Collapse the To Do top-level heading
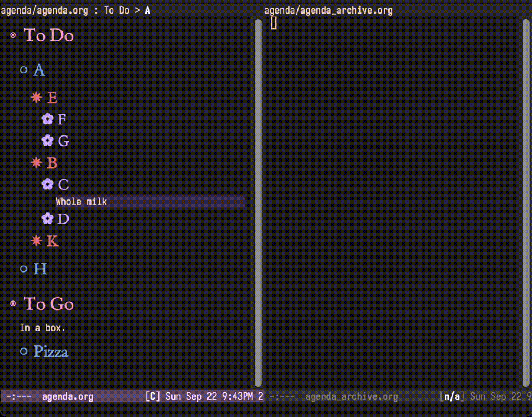 [48, 35]
